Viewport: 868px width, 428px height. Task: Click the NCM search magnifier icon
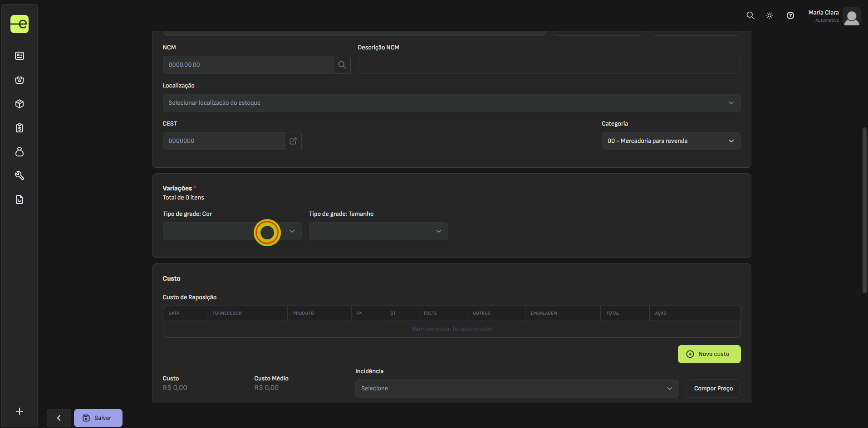(342, 65)
